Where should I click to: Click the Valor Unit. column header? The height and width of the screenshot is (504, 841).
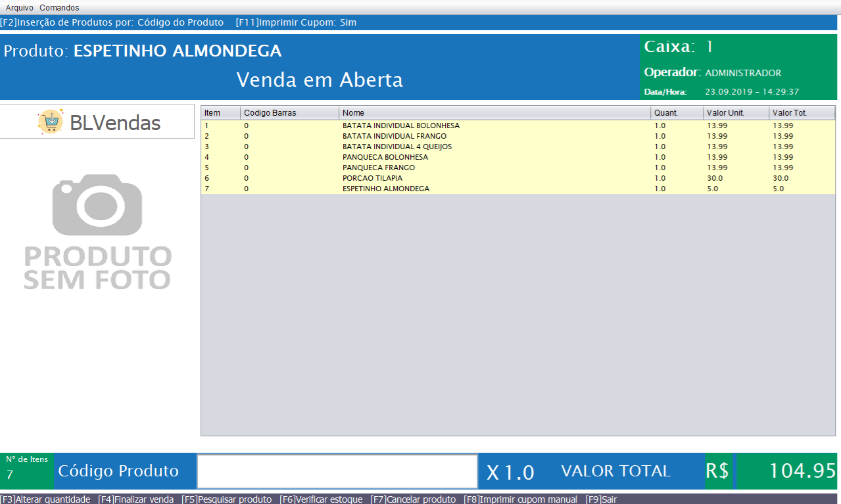(x=735, y=113)
